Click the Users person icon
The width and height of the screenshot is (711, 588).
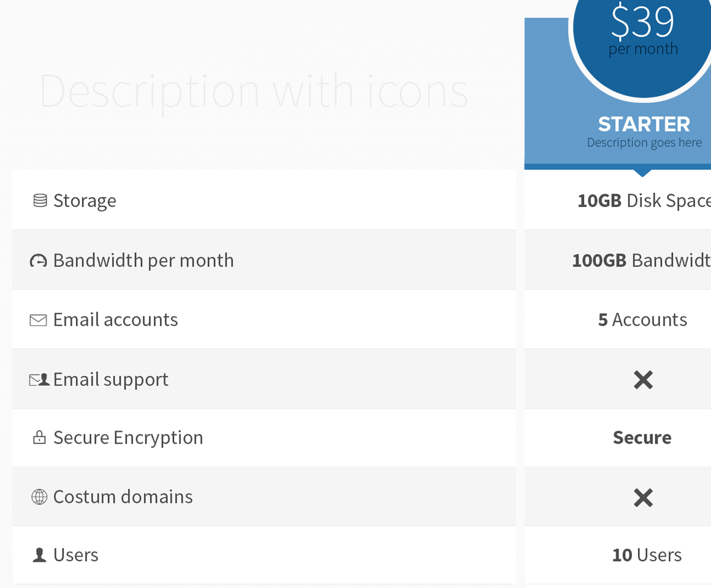(39, 555)
